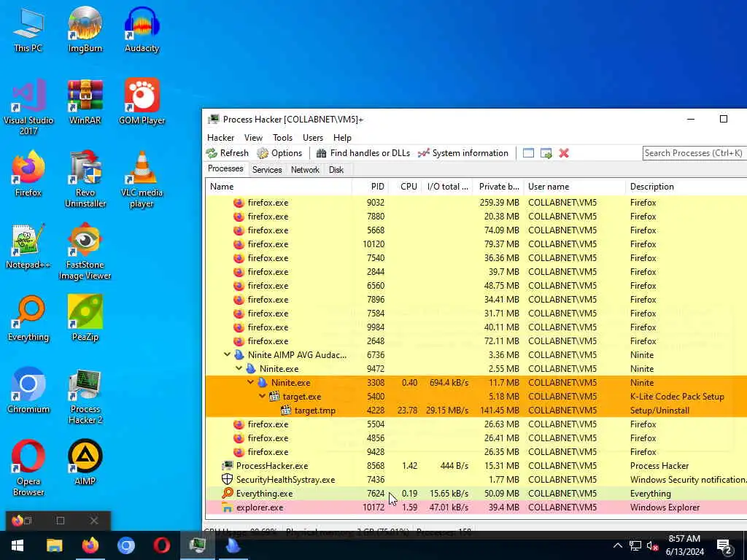Select the explorer.exe process row

click(x=476, y=507)
